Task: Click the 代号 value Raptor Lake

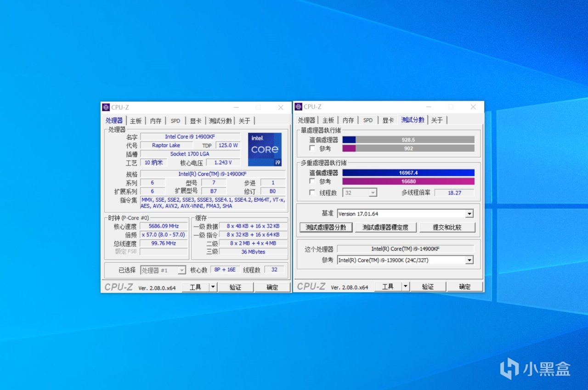Action: 166,146
